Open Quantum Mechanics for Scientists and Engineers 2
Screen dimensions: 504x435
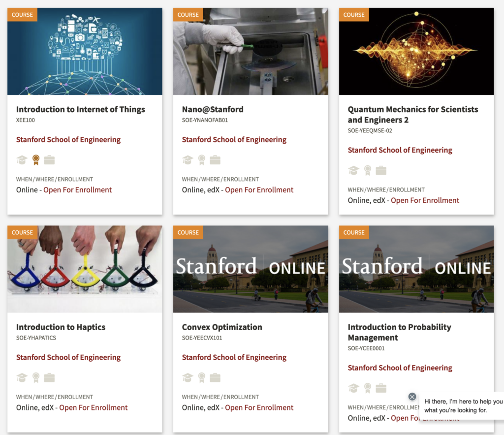(x=412, y=115)
